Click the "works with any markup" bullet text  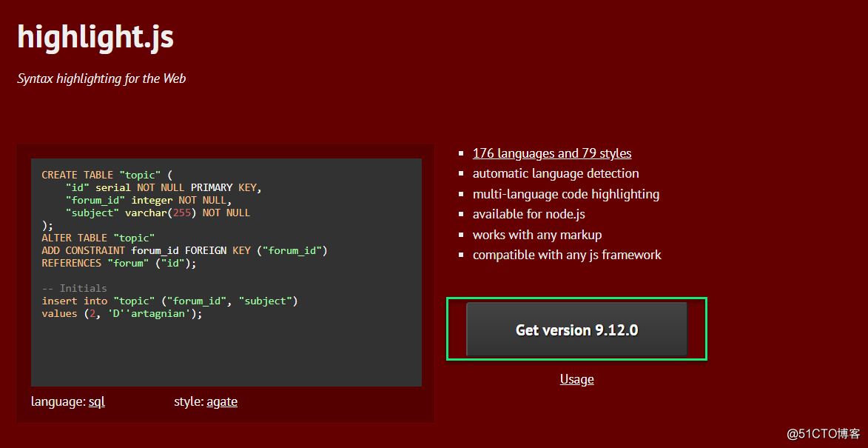click(537, 235)
